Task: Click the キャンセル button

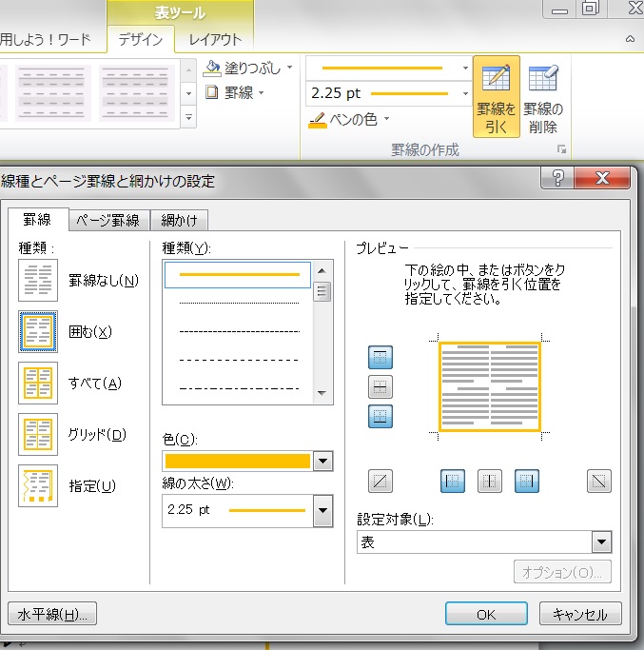Action: pyautogui.click(x=580, y=614)
